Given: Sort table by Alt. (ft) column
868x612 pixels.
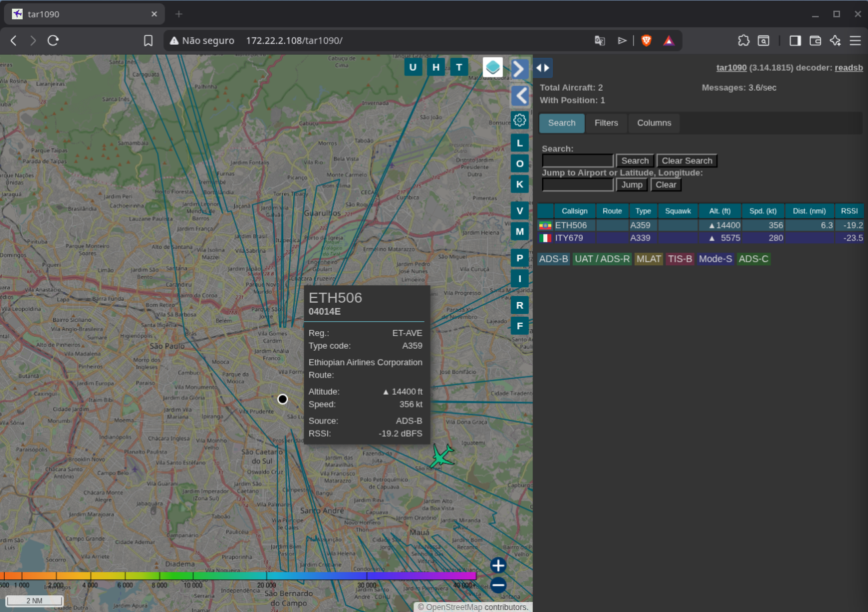Looking at the screenshot, I should pyautogui.click(x=720, y=211).
